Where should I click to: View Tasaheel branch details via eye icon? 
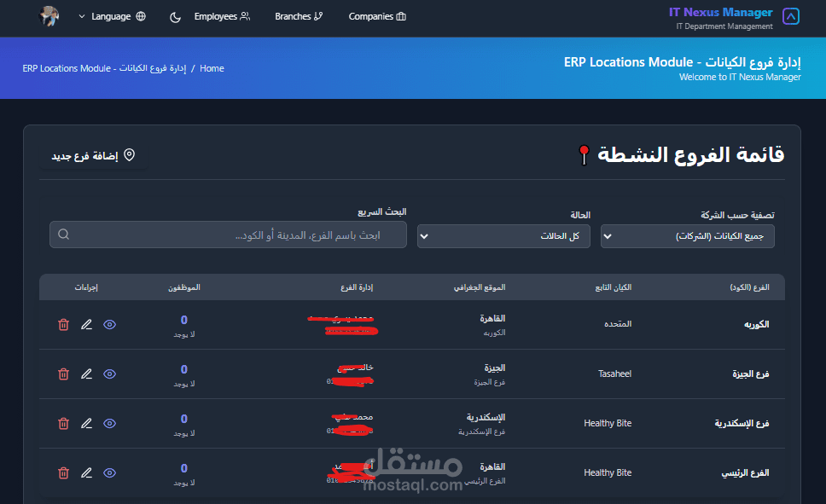pos(109,374)
